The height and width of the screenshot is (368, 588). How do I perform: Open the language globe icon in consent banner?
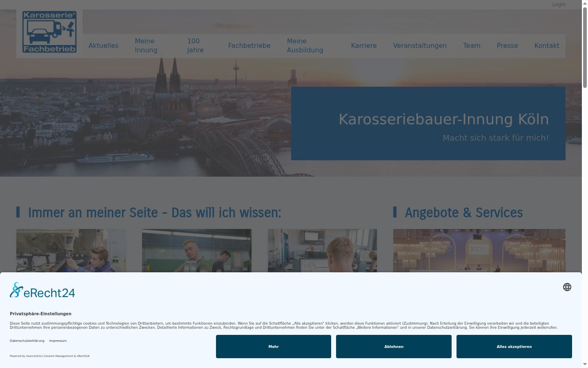[567, 287]
